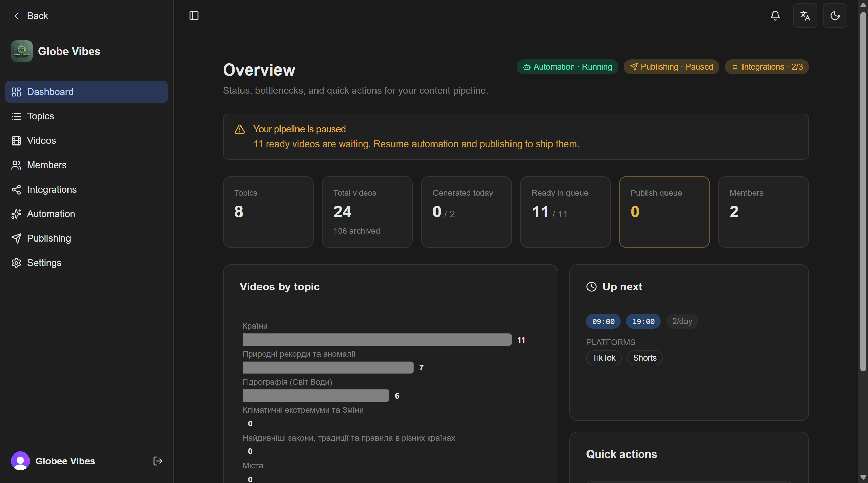Open the Integrations menu item
The image size is (868, 483).
pos(86,190)
